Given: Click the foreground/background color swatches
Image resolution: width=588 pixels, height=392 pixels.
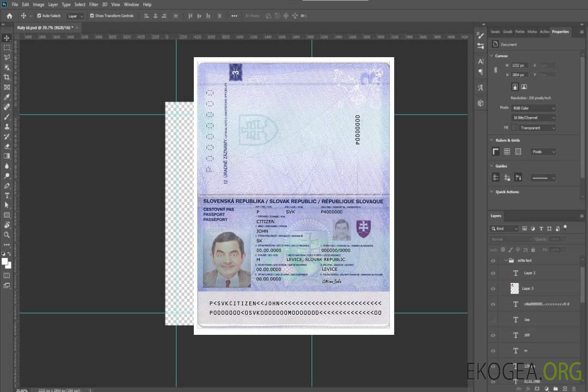Looking at the screenshot, I should point(7,263).
